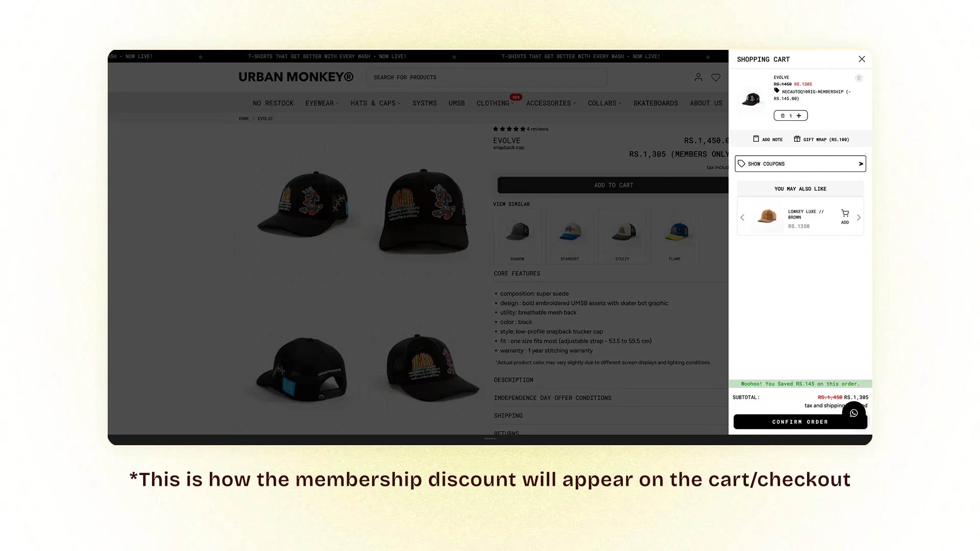Open Skateboards menu item
This screenshot has width=980, height=551.
click(655, 103)
